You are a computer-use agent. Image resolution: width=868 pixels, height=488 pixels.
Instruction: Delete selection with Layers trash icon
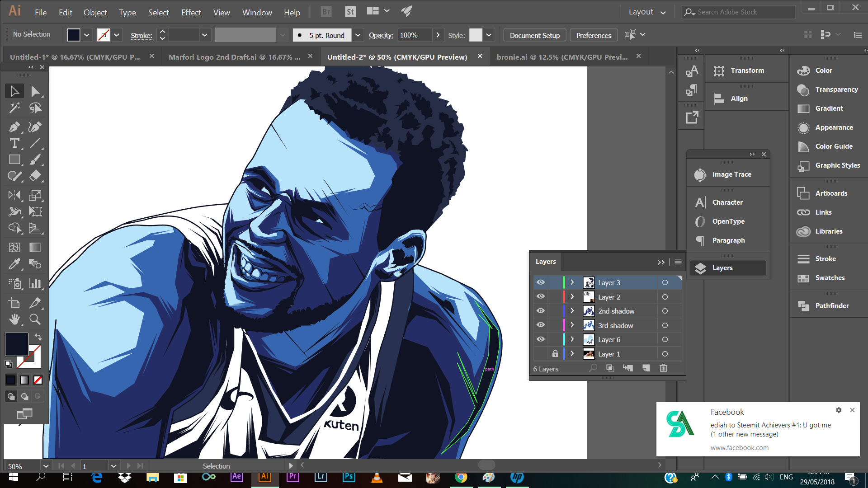coord(663,368)
